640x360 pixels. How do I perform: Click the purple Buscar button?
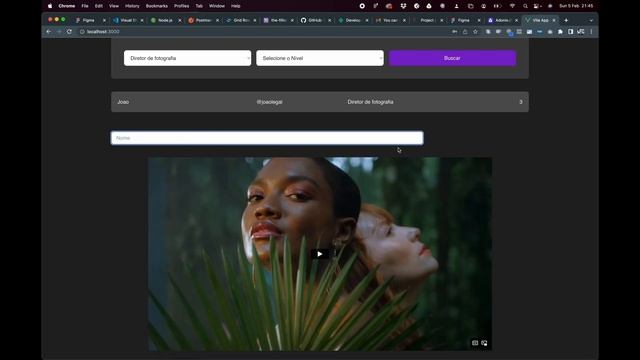(452, 58)
